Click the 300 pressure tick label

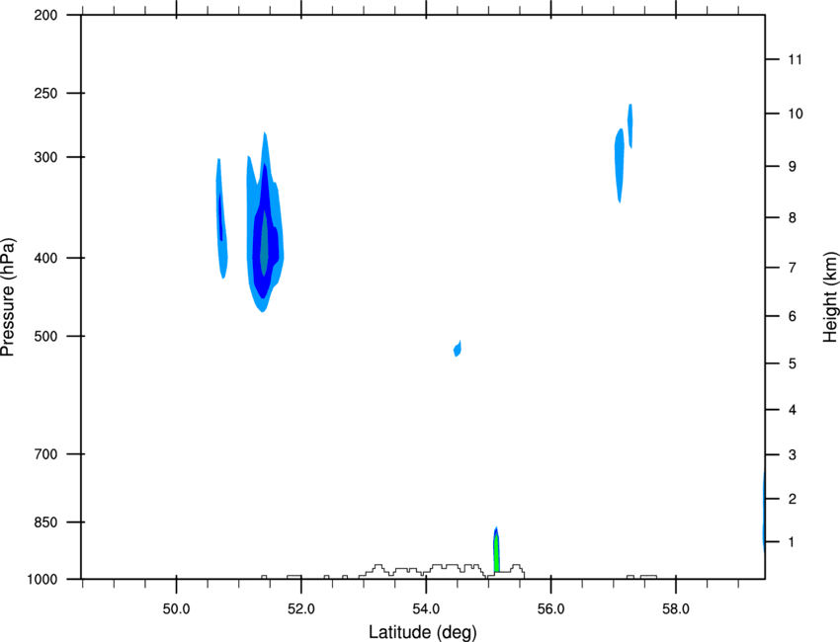(45, 157)
